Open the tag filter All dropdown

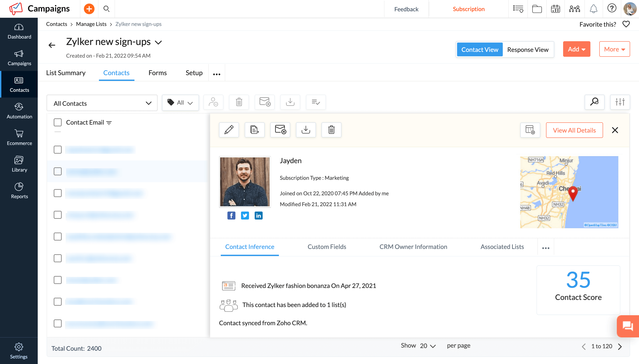click(180, 102)
